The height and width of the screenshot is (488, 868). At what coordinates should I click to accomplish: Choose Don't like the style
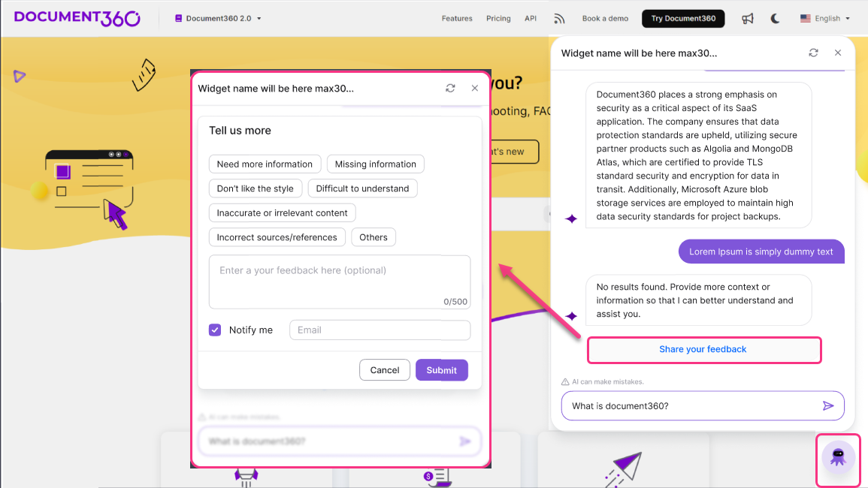pyautogui.click(x=256, y=188)
